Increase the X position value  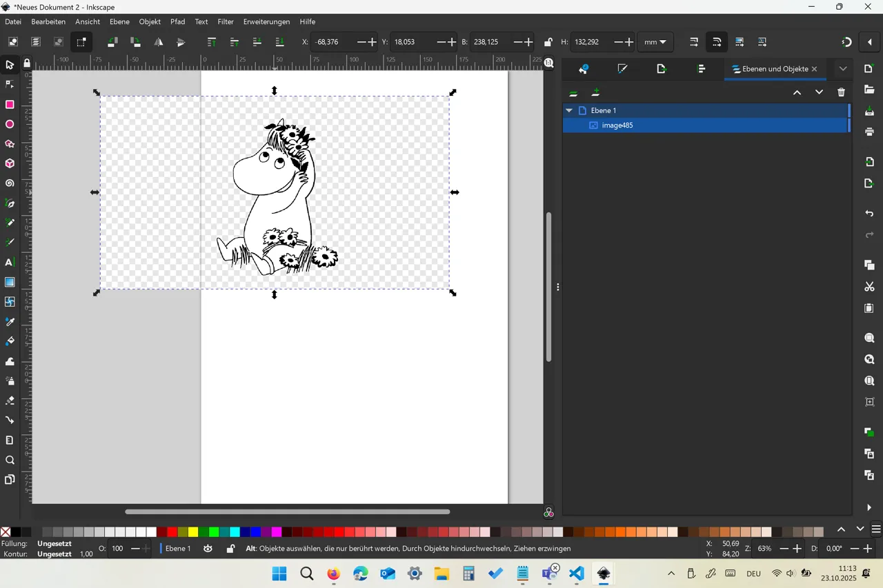[373, 42]
